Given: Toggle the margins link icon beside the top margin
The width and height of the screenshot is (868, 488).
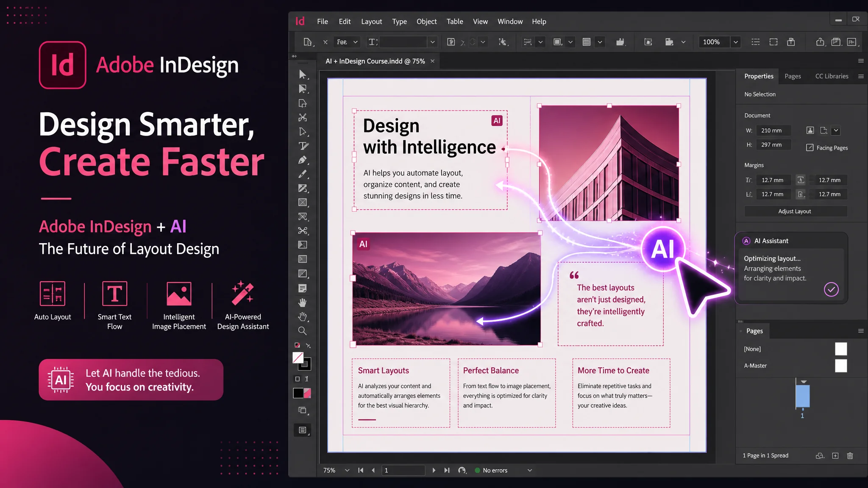Looking at the screenshot, I should [x=801, y=180].
